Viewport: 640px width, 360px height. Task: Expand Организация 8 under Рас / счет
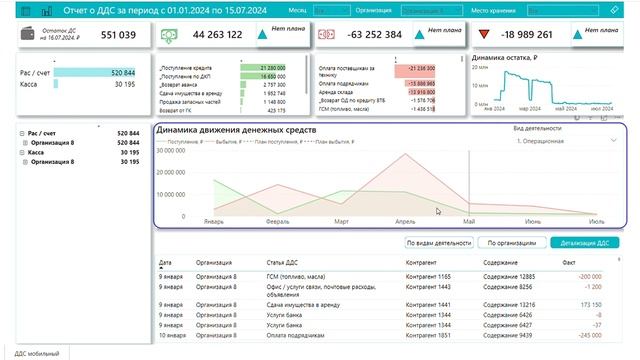[x=25, y=143]
